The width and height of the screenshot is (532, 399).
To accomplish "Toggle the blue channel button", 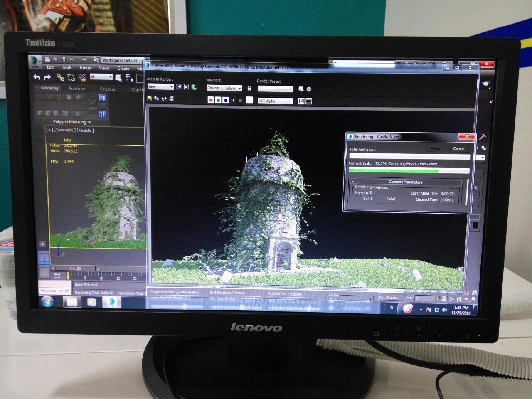I will (225, 100).
